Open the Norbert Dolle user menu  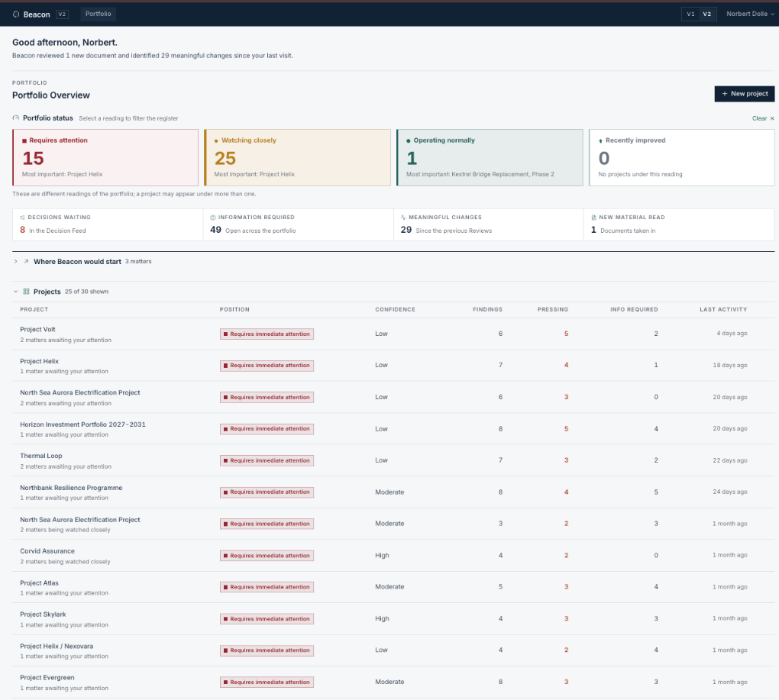[750, 14]
